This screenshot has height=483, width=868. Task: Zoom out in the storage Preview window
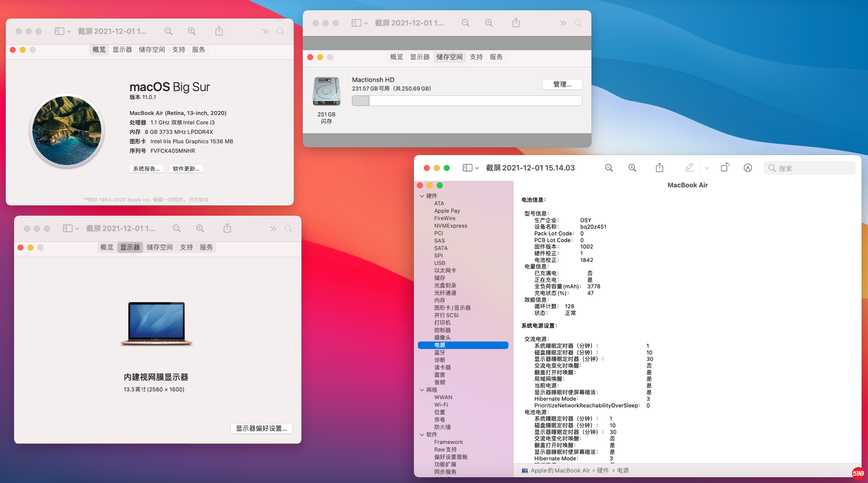(x=465, y=23)
